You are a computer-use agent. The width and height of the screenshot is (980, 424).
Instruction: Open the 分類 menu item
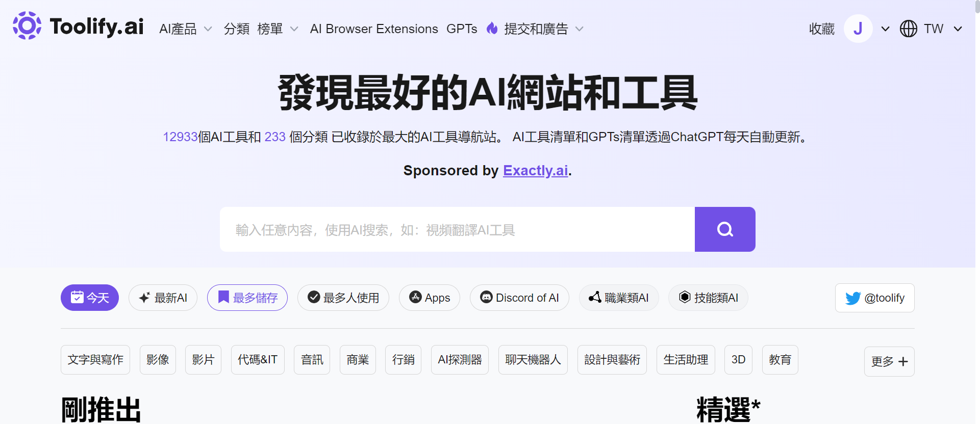pyautogui.click(x=237, y=29)
